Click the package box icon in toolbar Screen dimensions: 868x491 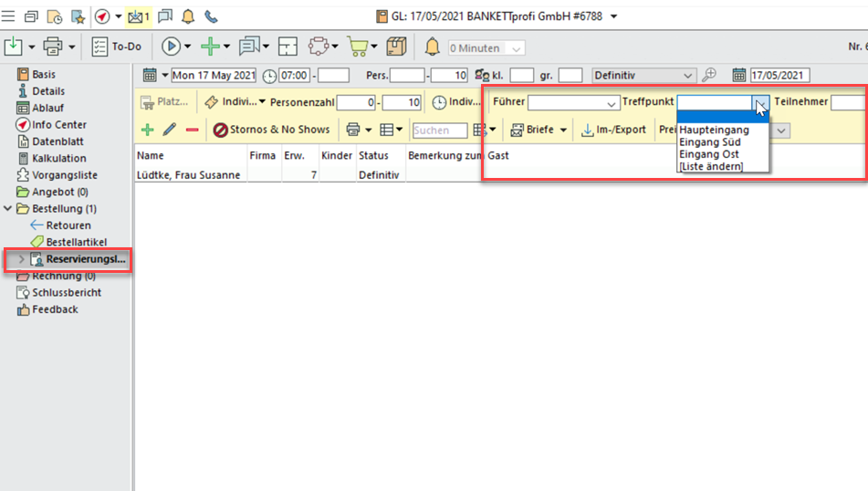click(x=395, y=47)
